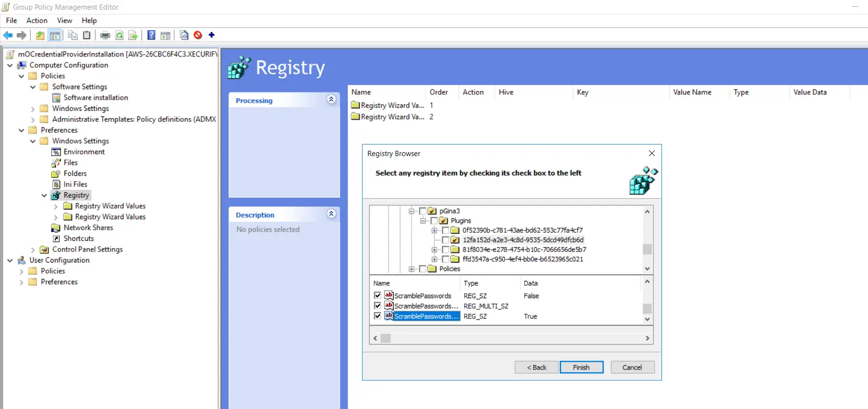868x409 pixels.
Task: Sort by the Value Name column header
Action: pos(699,92)
